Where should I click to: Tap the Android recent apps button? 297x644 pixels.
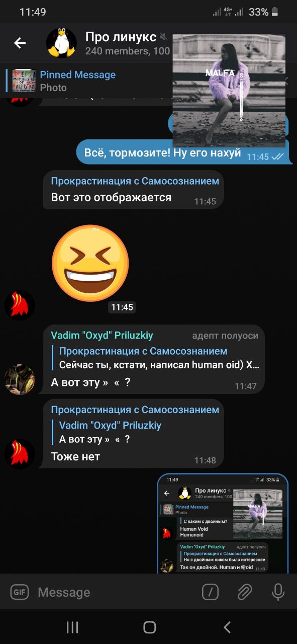72,627
